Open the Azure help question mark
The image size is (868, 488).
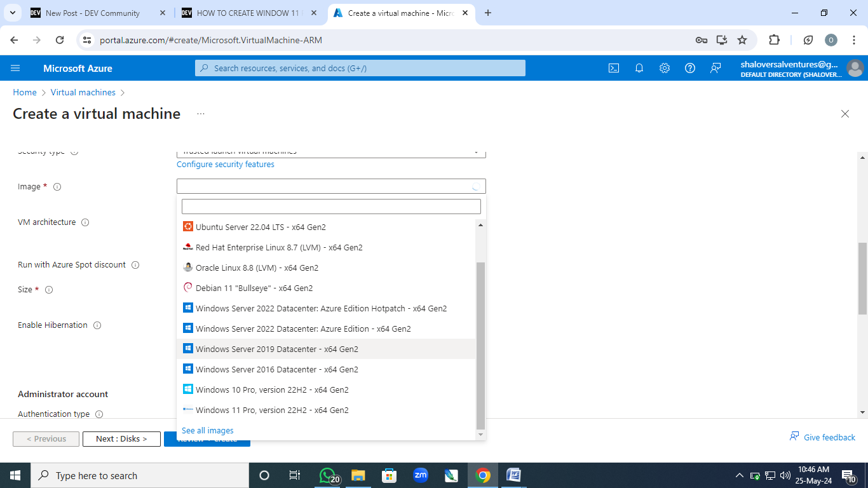click(x=690, y=68)
